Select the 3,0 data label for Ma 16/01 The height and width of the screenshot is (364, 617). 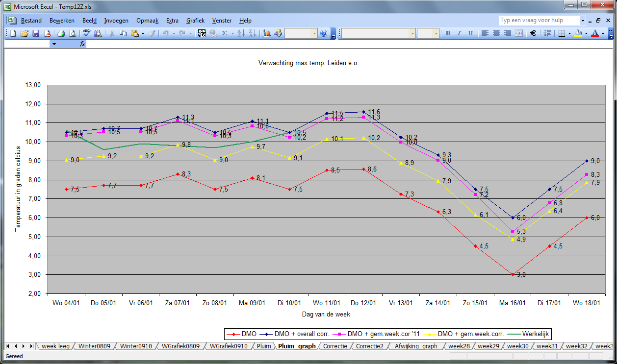click(x=521, y=274)
